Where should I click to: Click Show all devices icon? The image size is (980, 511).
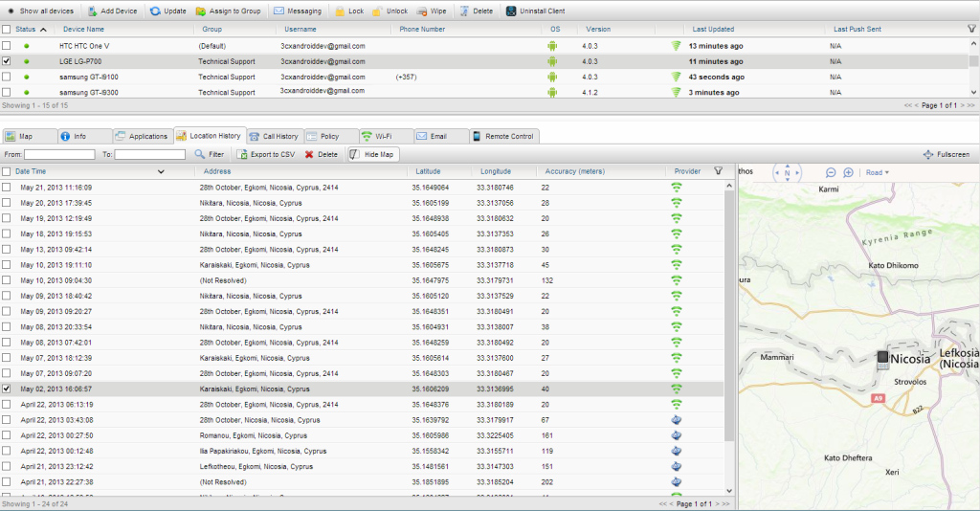[x=11, y=11]
